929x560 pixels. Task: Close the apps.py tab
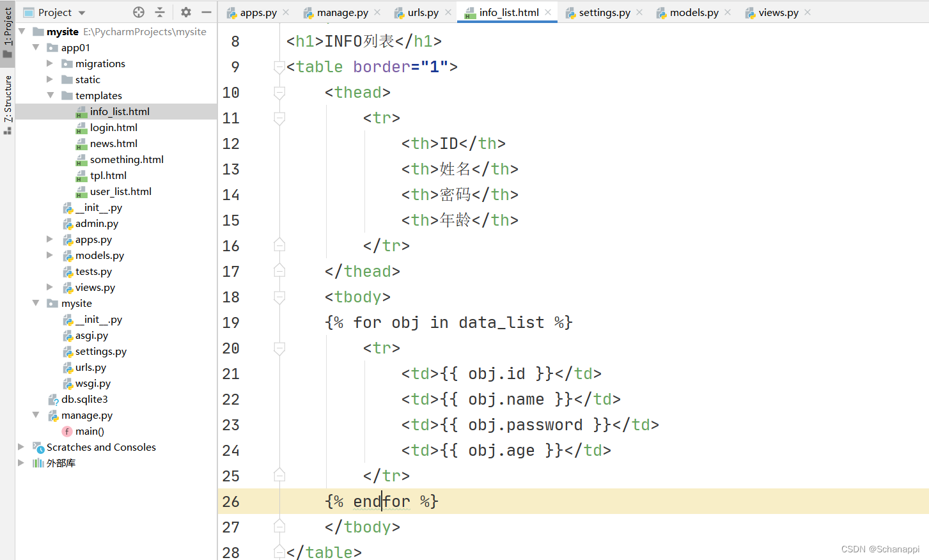286,12
